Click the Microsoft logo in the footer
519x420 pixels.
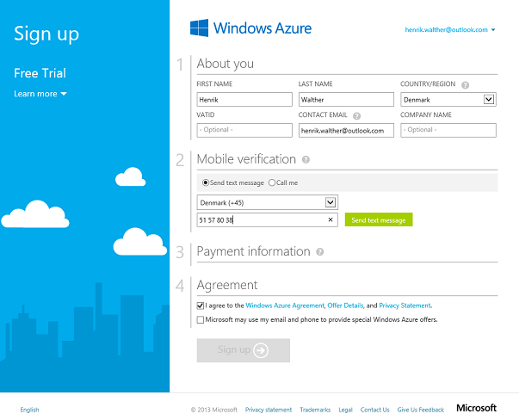pyautogui.click(x=476, y=408)
